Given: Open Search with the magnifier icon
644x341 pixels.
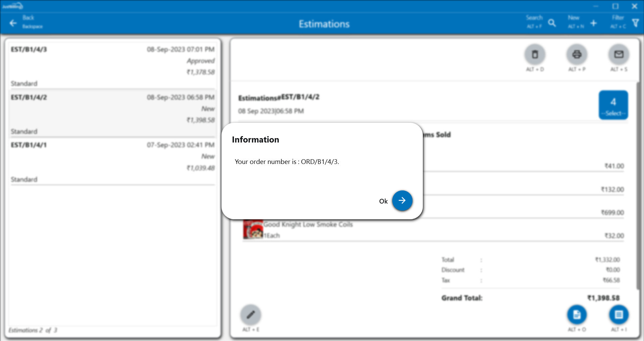Looking at the screenshot, I should [x=552, y=23].
